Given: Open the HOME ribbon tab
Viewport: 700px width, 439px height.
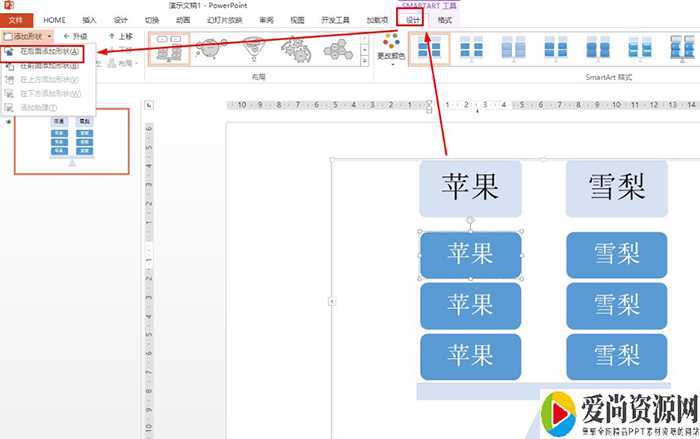Looking at the screenshot, I should click(x=55, y=19).
